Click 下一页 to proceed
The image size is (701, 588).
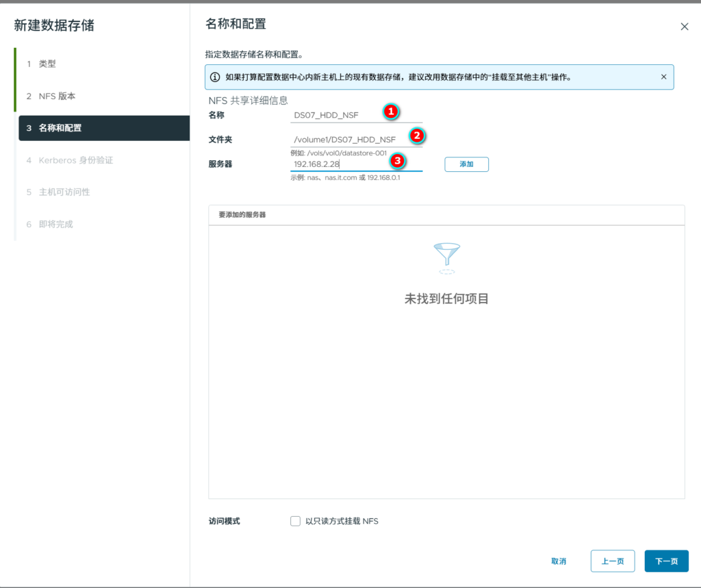click(x=666, y=561)
